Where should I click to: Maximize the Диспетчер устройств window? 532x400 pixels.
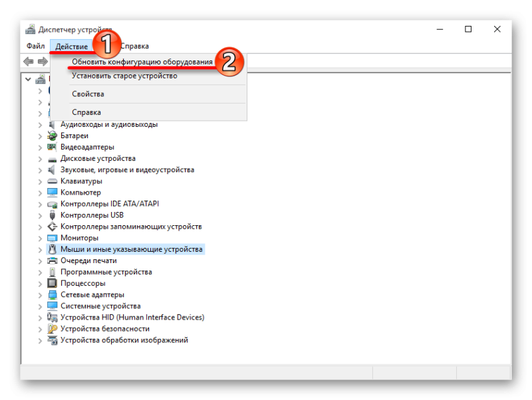click(468, 29)
